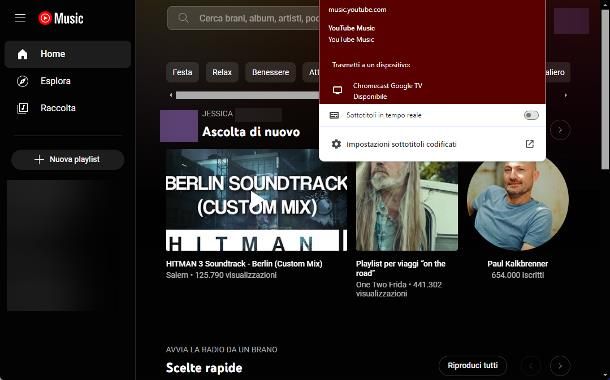This screenshot has height=380, width=610.
Task: Select the Relax filter chip
Action: point(222,72)
